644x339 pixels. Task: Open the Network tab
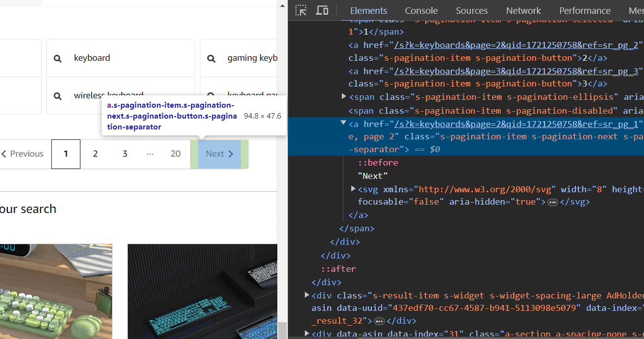click(524, 10)
